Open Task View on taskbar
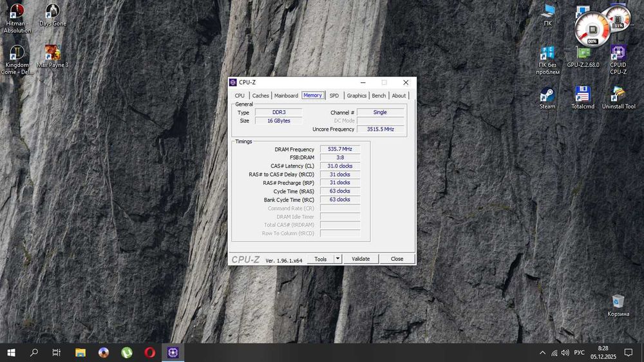Image resolution: width=644 pixels, height=362 pixels. [x=57, y=352]
